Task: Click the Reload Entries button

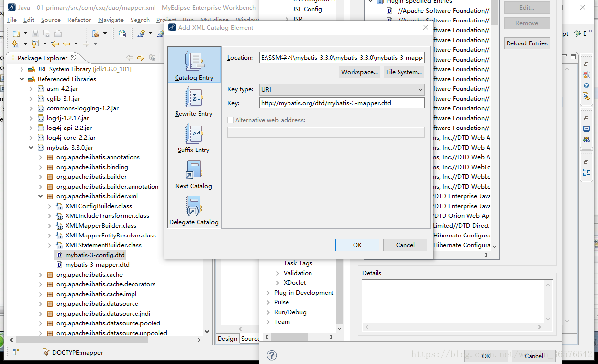Action: coord(527,43)
